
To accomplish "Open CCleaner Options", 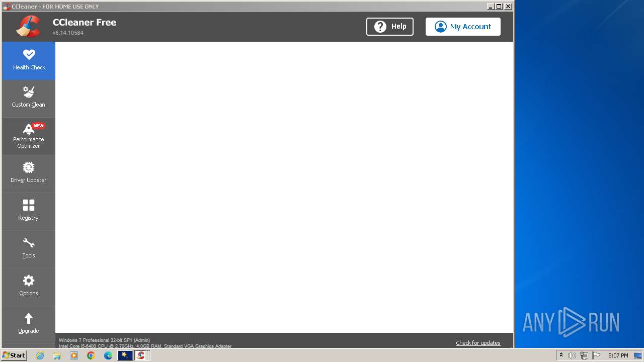I will pyautogui.click(x=29, y=287).
